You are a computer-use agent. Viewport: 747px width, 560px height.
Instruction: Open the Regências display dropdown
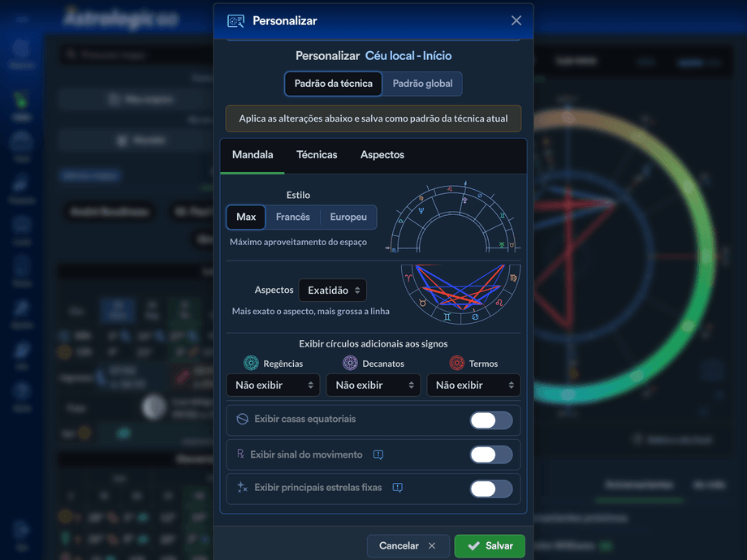(273, 386)
